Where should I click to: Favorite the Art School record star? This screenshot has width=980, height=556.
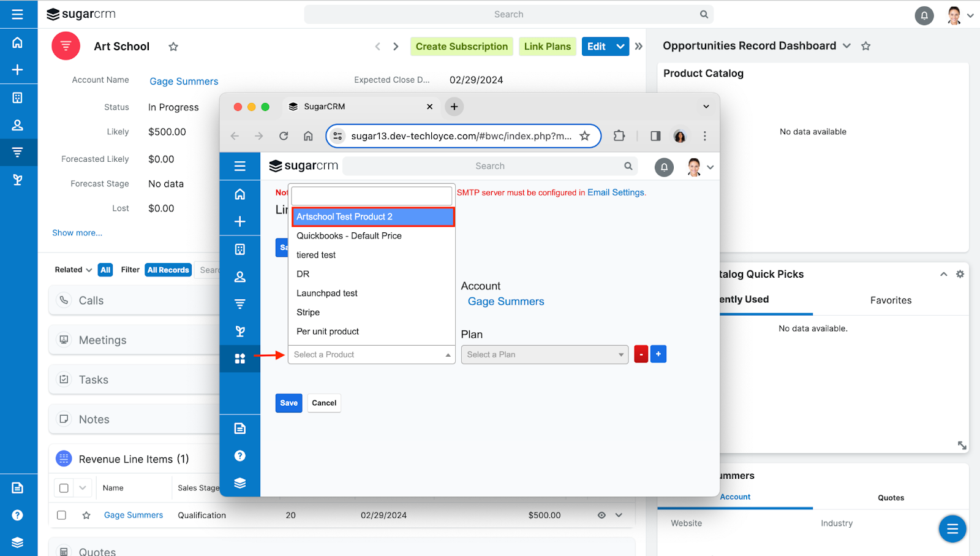173,47
